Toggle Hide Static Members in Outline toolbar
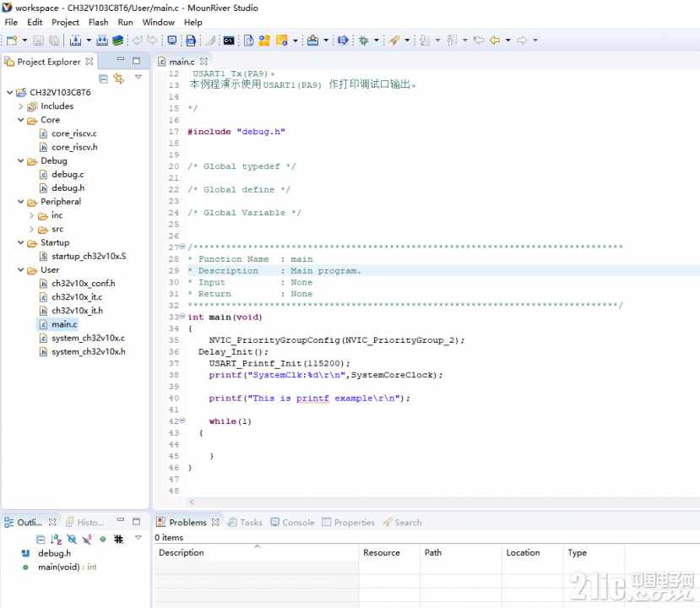 87,540
